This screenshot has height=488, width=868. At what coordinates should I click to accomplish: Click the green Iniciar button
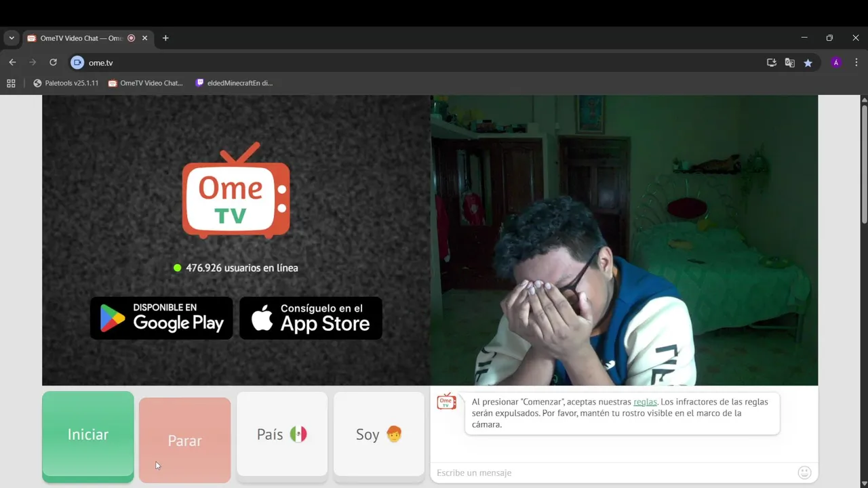tap(88, 434)
